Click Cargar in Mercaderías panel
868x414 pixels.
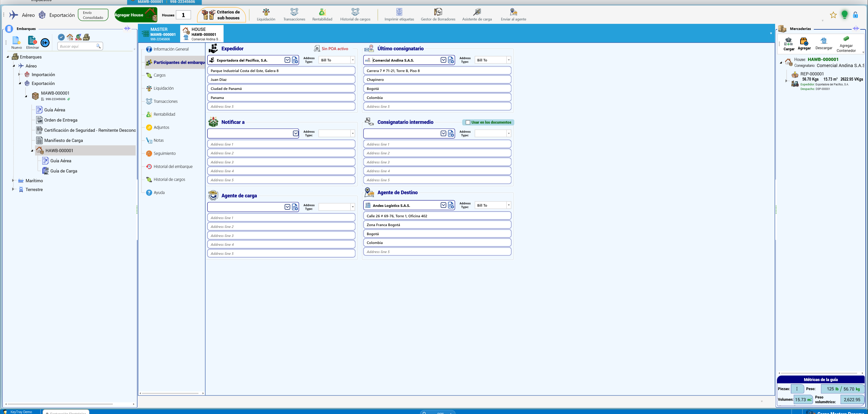(x=788, y=44)
